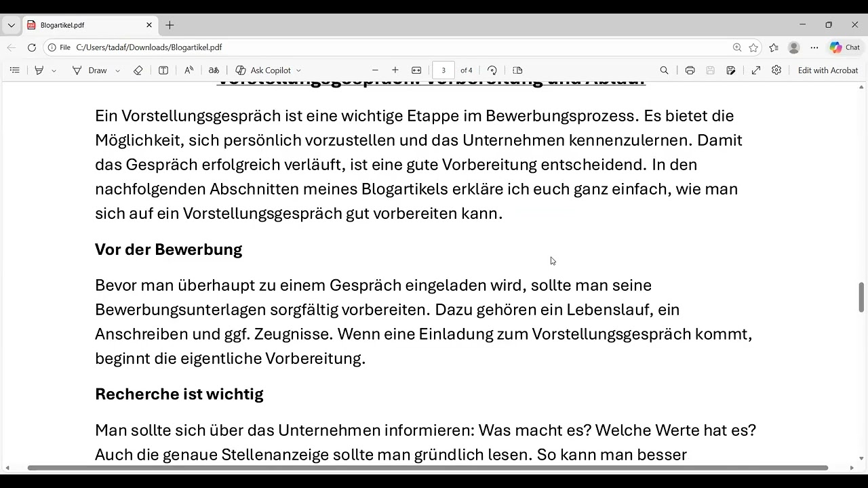Viewport: 868px width, 488px height.
Task: Select the Blogartikel.pdf tab
Action: pos(90,25)
